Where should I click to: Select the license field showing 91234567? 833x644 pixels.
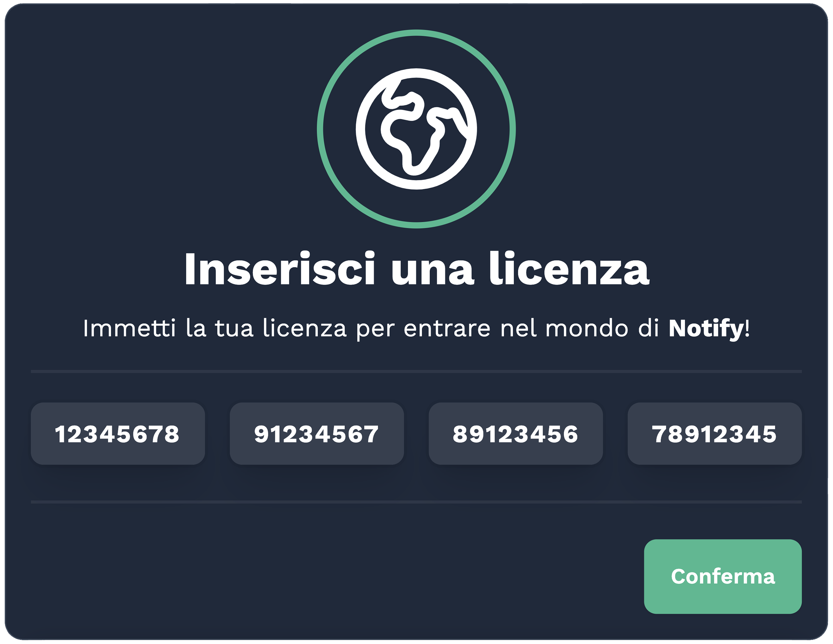(317, 433)
